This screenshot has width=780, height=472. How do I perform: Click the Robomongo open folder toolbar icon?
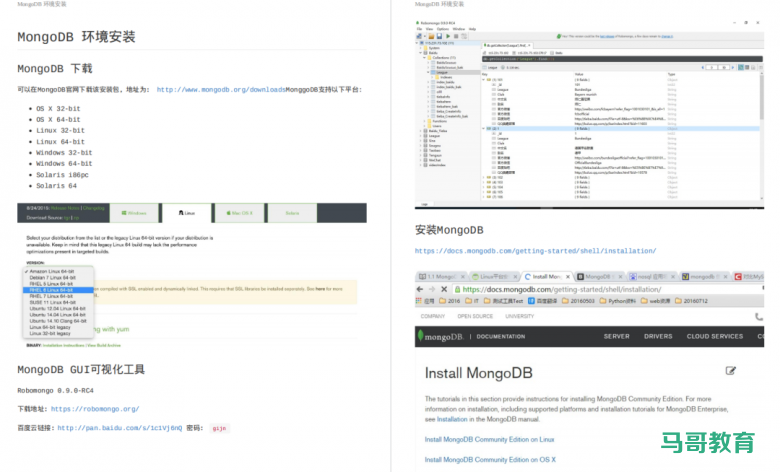[433, 37]
